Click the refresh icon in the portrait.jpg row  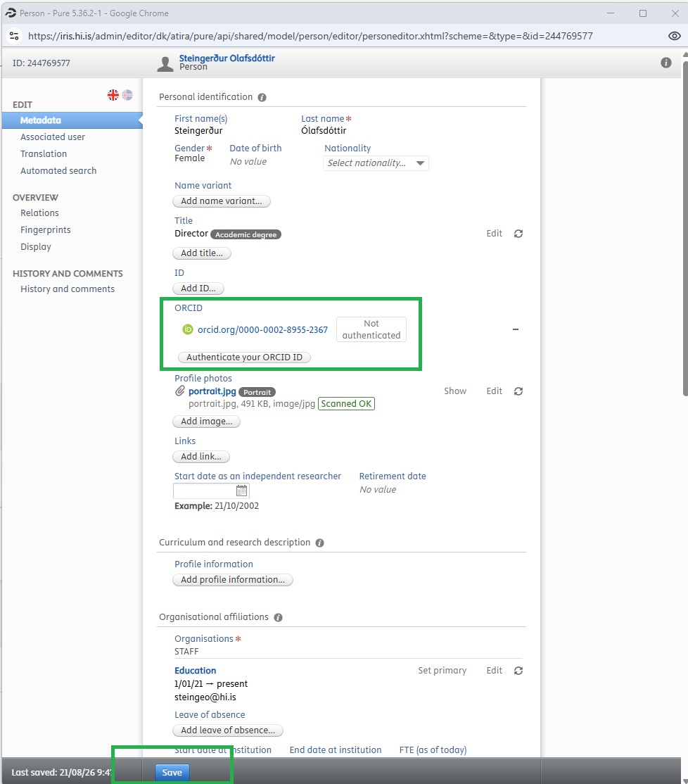point(518,391)
